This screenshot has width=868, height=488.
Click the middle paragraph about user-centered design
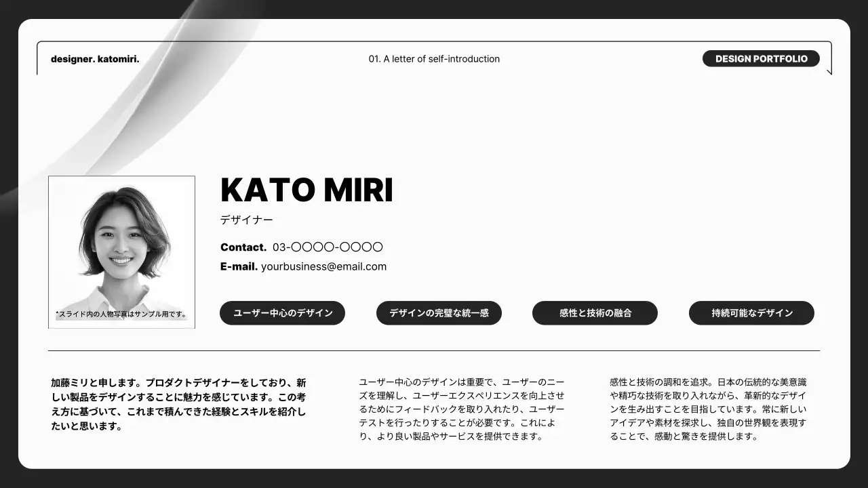(x=463, y=409)
